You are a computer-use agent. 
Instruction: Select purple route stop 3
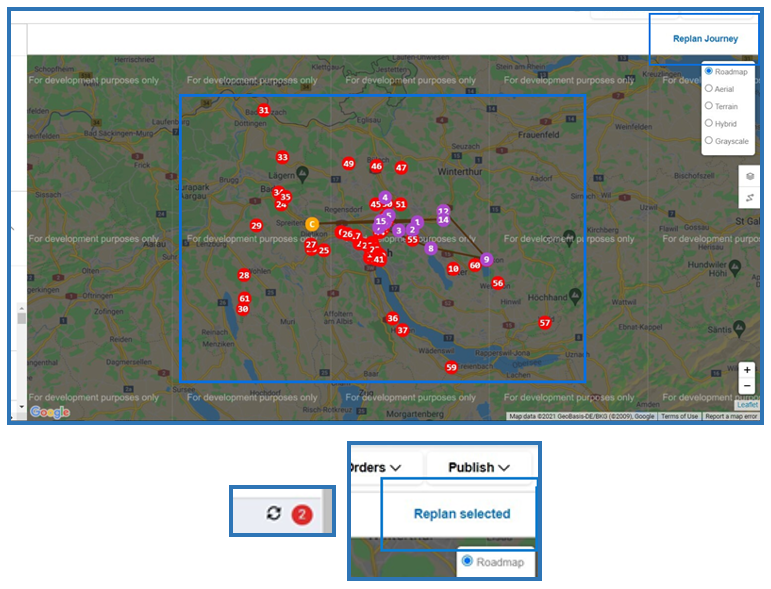(399, 230)
